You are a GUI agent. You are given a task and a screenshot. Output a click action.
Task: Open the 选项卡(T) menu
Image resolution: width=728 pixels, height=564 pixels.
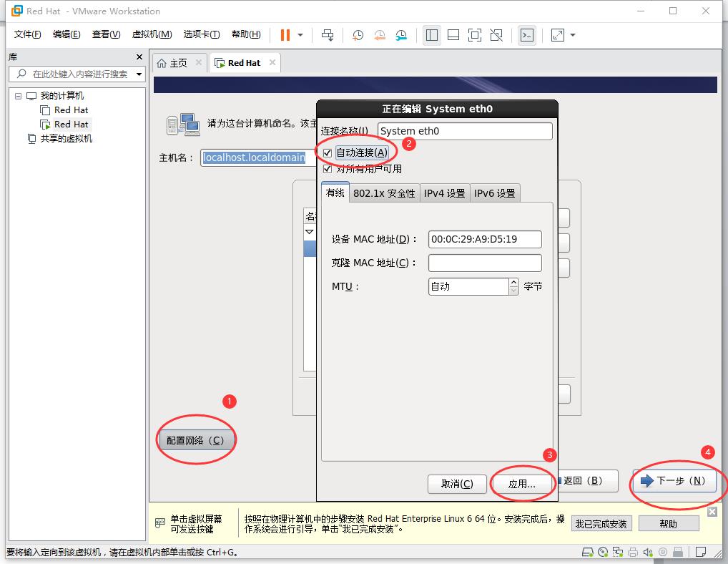(202, 34)
